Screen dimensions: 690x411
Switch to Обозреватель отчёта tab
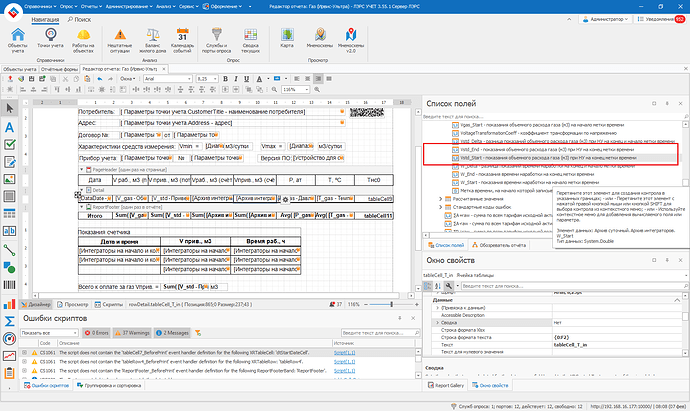[x=499, y=245]
